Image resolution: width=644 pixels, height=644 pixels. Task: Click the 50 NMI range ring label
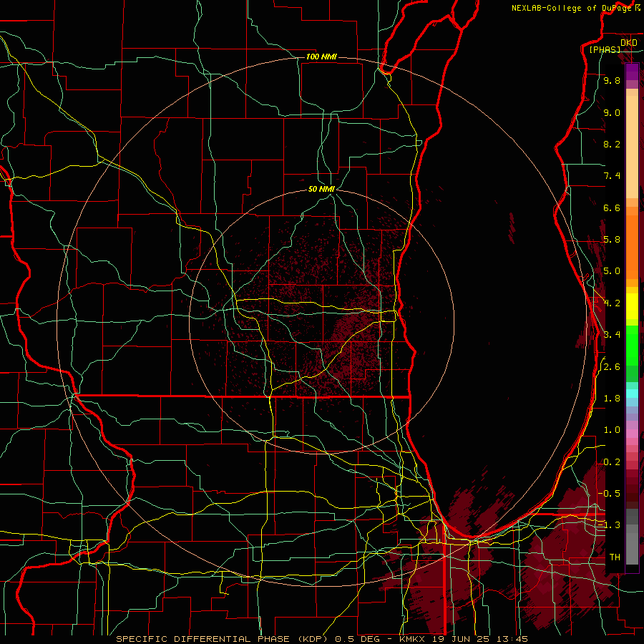[321, 189]
